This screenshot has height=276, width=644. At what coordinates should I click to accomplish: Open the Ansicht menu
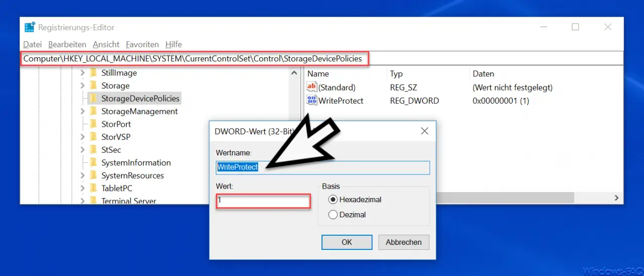[106, 44]
